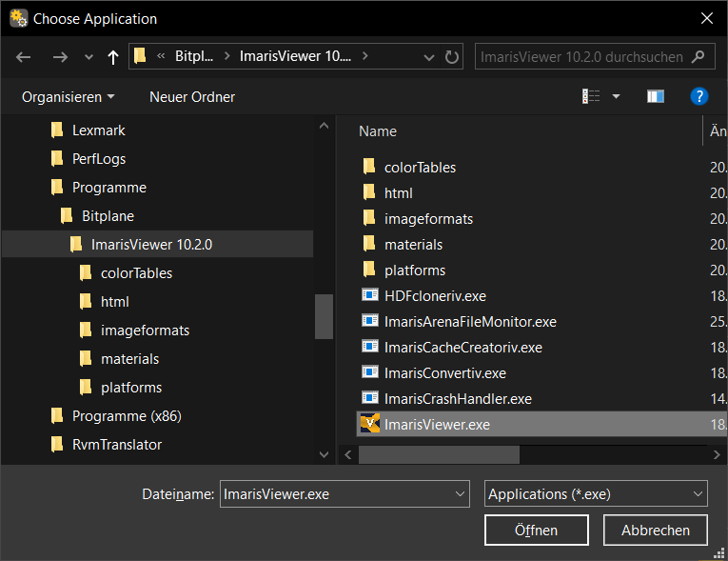
Task: Change the view layout icon
Action: pyautogui.click(x=591, y=96)
